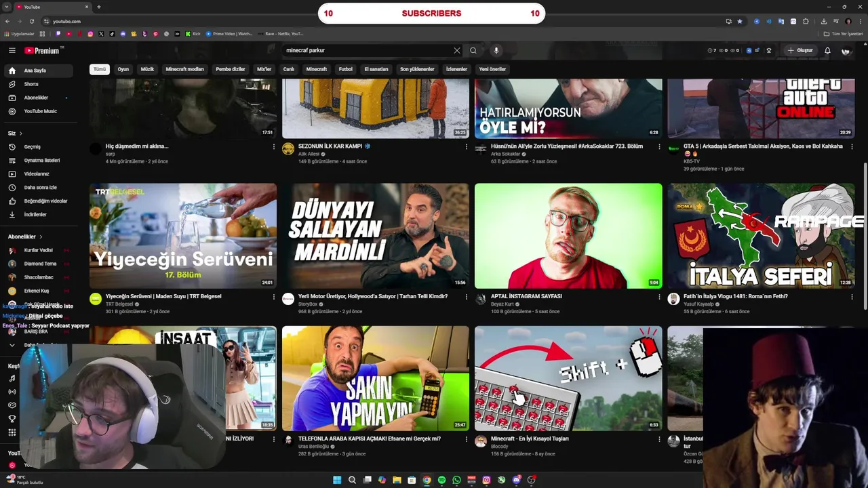Open more options for TELEFONLA ARABA KAPISI video

click(466, 439)
